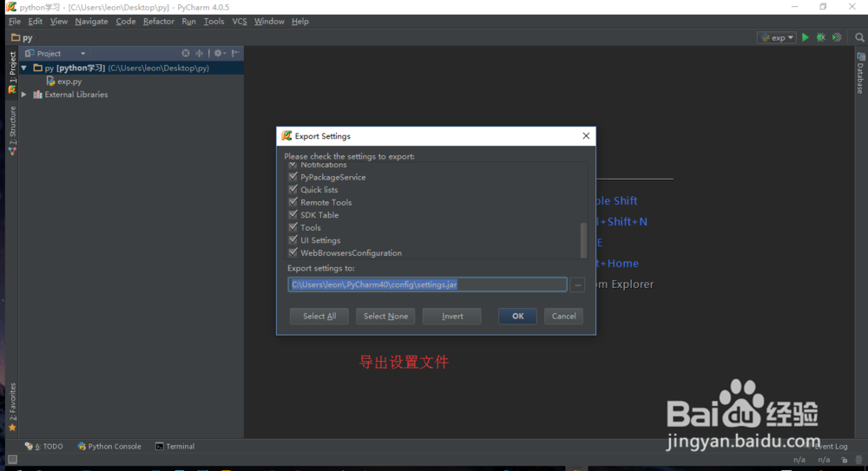Click settings list scrollbar thumb

(x=583, y=239)
